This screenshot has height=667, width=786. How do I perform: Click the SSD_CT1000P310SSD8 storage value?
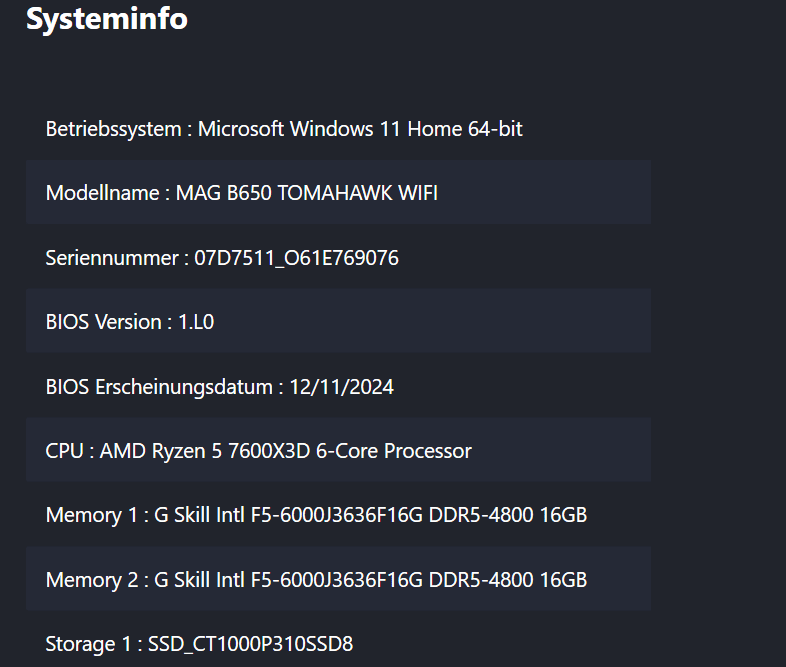click(250, 644)
